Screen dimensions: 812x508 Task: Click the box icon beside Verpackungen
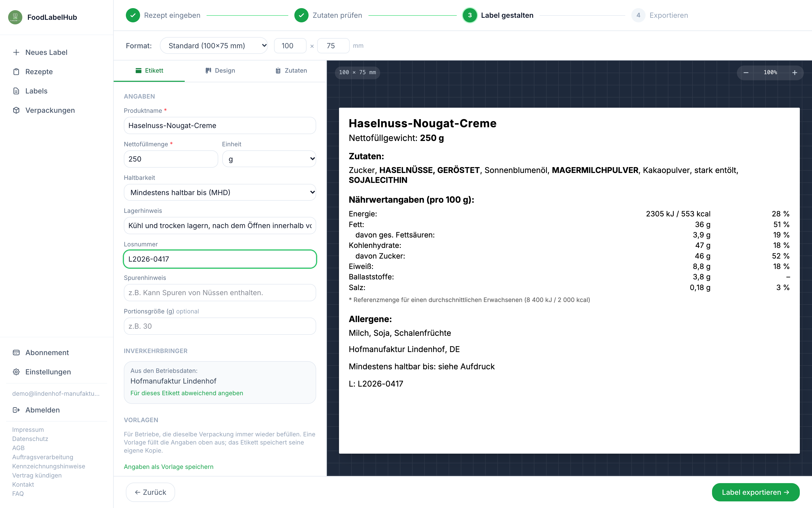16,110
